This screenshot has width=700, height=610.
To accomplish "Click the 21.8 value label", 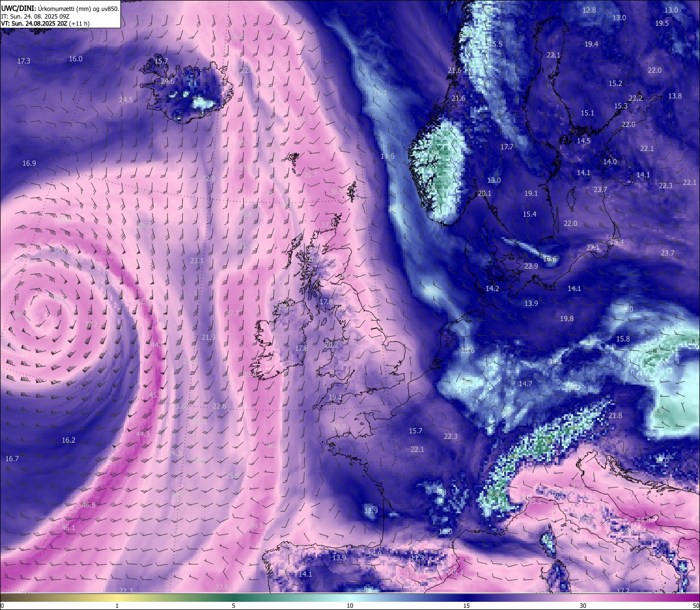I will click(615, 416).
